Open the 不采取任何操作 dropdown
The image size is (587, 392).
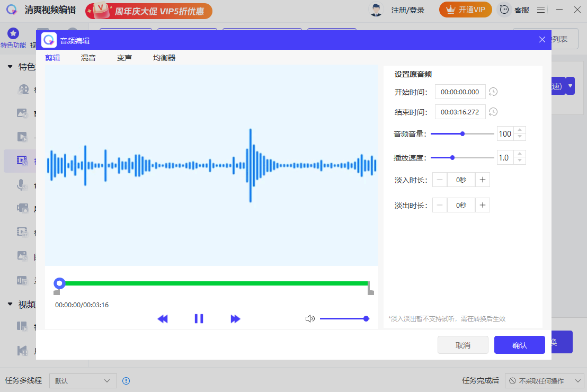pyautogui.click(x=544, y=380)
